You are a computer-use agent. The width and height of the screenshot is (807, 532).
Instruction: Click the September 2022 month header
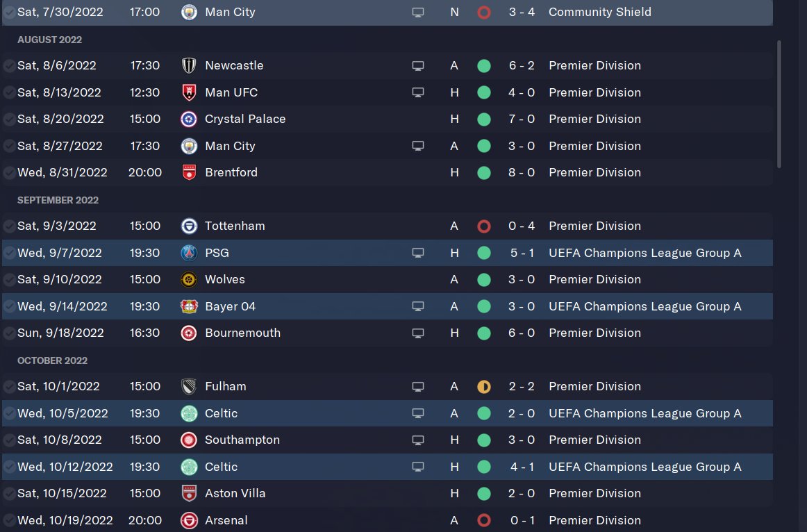tap(58, 200)
